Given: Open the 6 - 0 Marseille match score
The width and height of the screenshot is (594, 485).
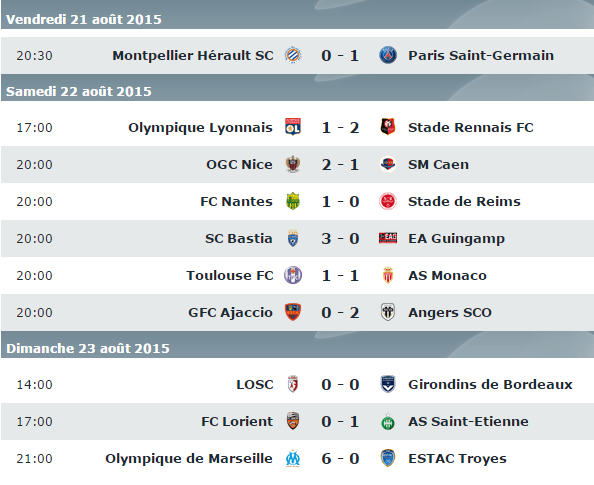Looking at the screenshot, I should [340, 458].
